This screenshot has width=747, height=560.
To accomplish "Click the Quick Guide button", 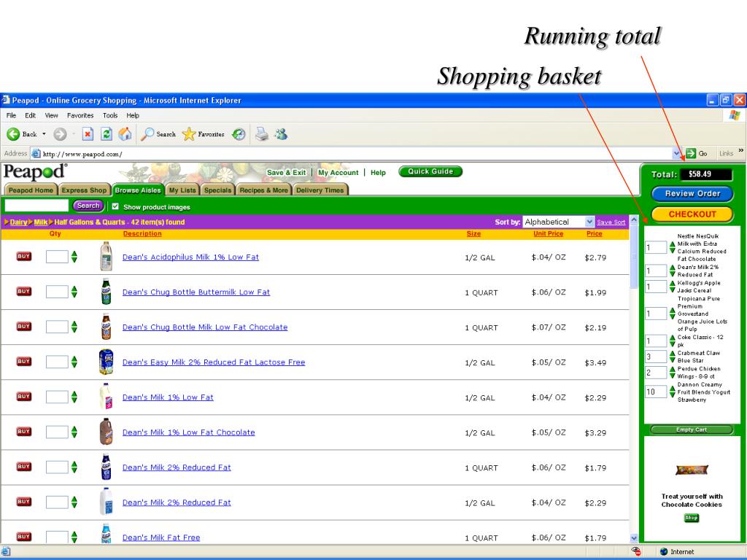I will tap(430, 171).
